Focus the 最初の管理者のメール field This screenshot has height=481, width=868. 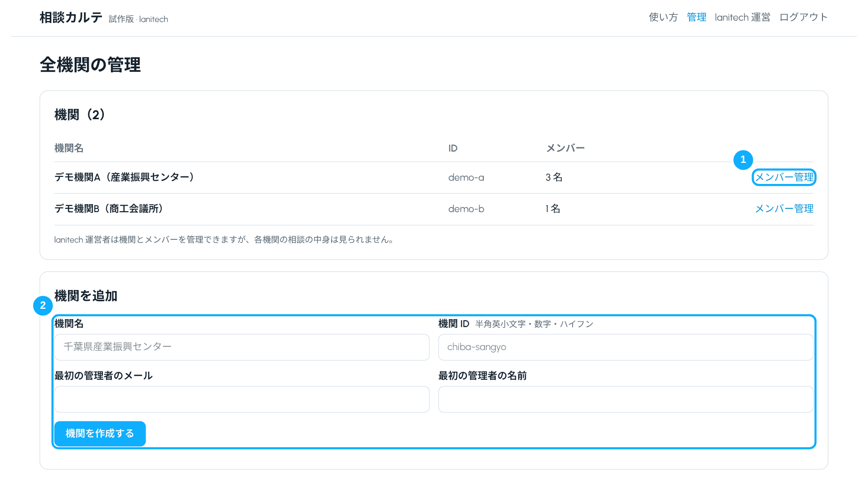[242, 399]
